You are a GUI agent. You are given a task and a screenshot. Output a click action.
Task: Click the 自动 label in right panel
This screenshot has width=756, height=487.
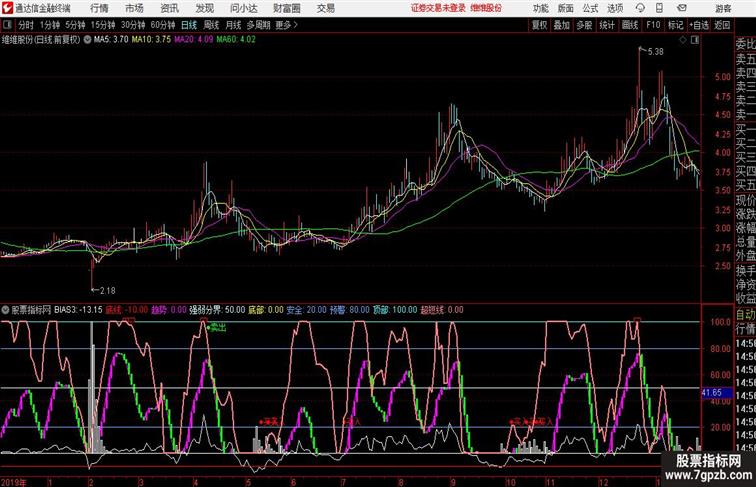coord(745,315)
